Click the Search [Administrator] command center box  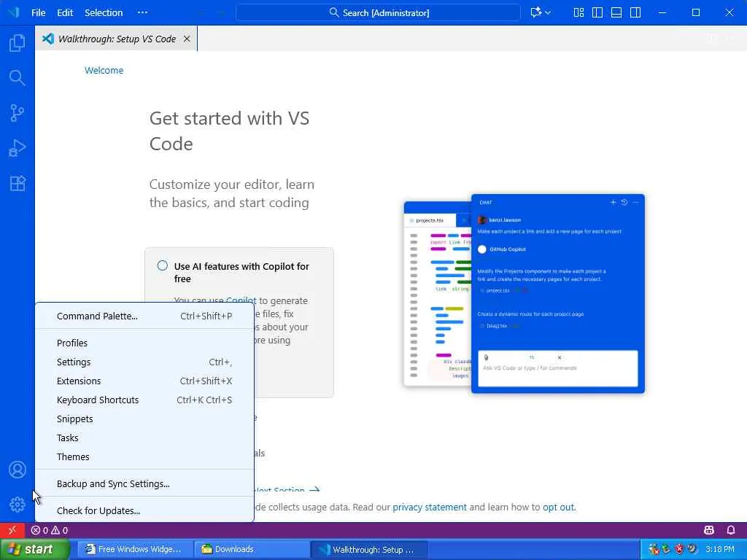point(379,12)
